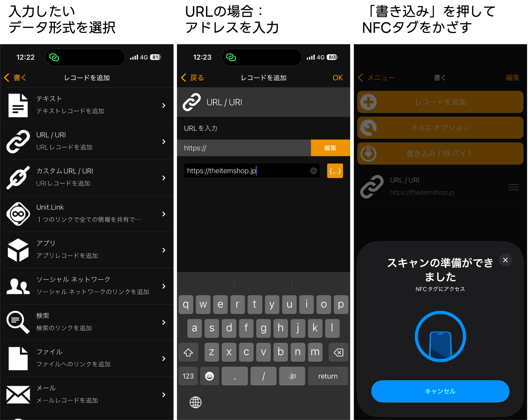The width and height of the screenshot is (528, 420).
Task: Switch keyboard to 123 numeric mode
Action: pyautogui.click(x=188, y=376)
